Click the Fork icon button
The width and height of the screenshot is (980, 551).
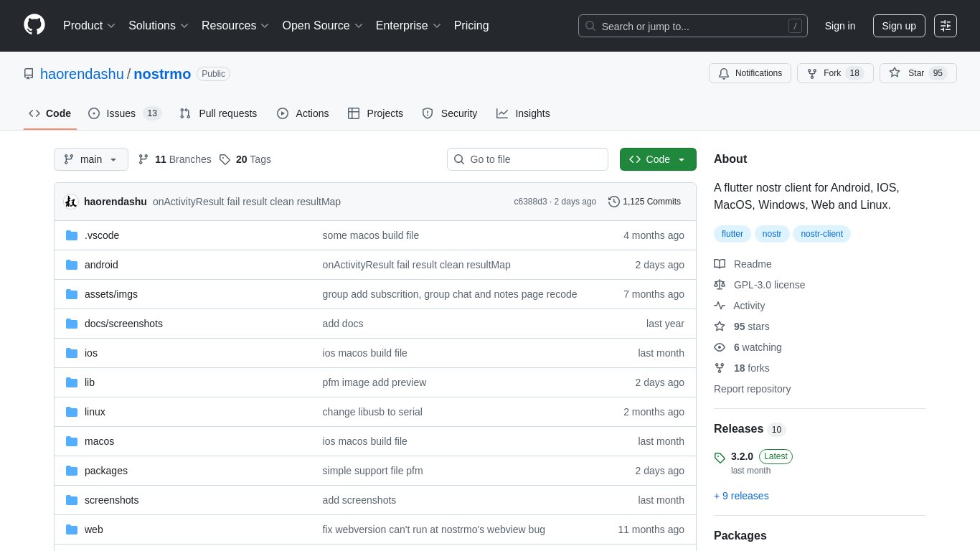click(x=812, y=73)
